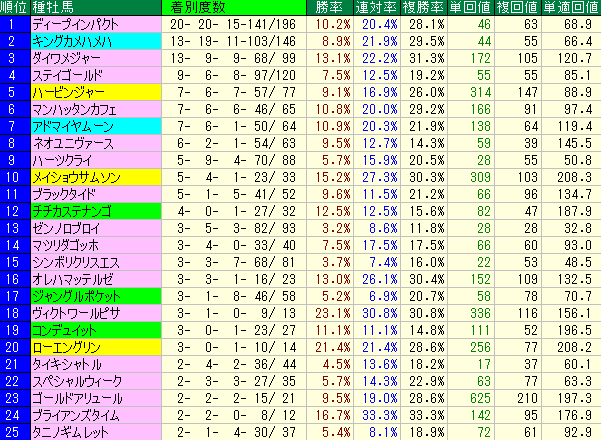
Task: Click rank number 10 cell
Action: 15,177
